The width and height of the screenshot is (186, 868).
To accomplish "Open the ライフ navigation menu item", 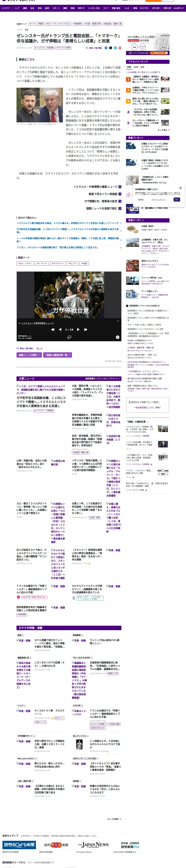I will 106,8.
